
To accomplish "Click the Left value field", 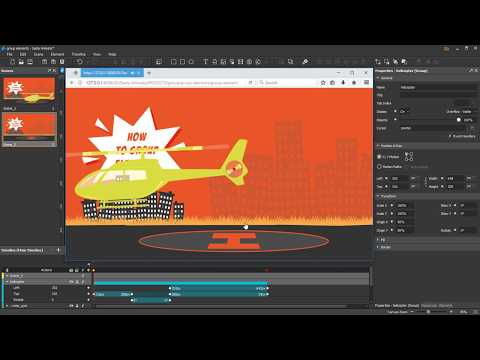I will (x=399, y=179).
